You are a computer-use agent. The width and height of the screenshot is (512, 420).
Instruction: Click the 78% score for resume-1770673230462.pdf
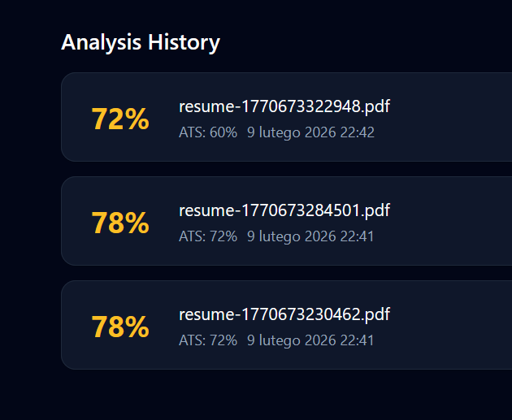click(x=119, y=327)
